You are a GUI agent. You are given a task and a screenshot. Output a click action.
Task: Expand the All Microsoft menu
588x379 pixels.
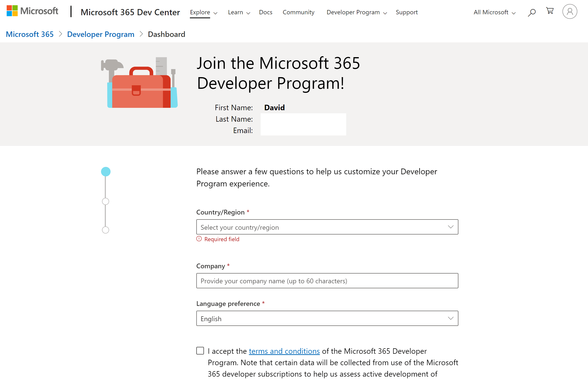click(x=494, y=12)
